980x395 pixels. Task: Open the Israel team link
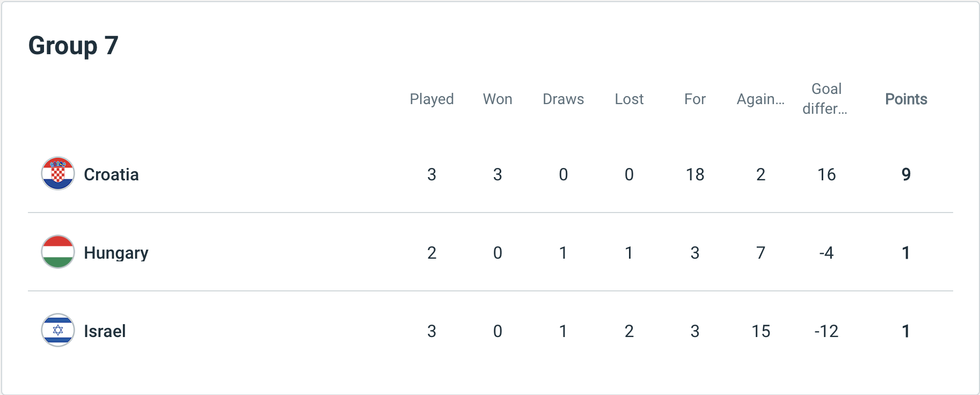(x=105, y=331)
